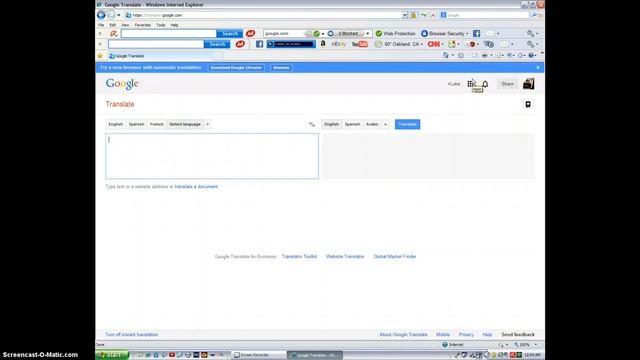Image resolution: width=640 pixels, height=360 pixels.
Task: Open the blocked items dropdown arrow
Action: click(368, 33)
